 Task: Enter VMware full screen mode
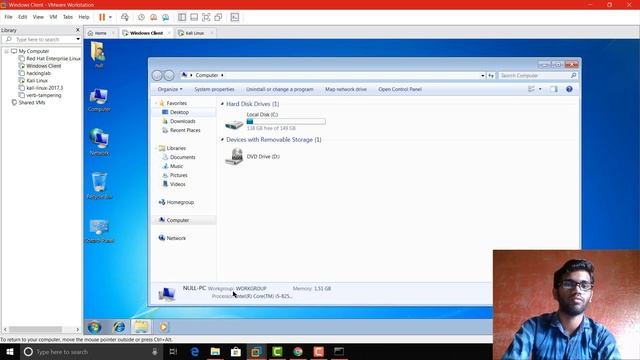coord(206,17)
